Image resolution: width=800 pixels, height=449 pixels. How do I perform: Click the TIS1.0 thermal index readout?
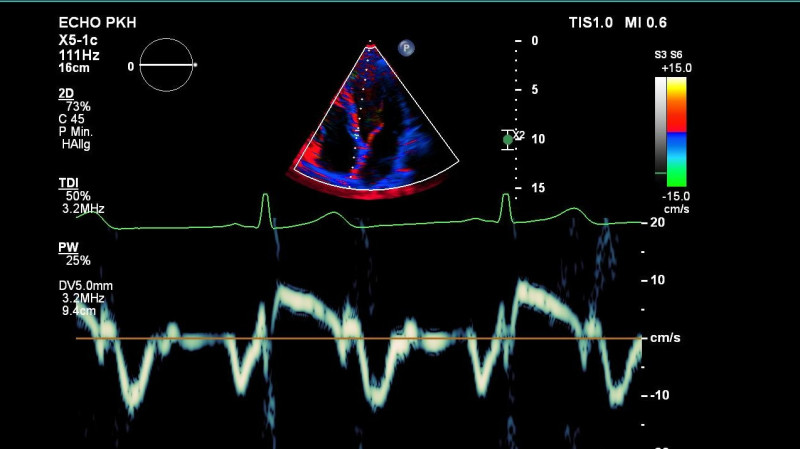click(x=591, y=22)
